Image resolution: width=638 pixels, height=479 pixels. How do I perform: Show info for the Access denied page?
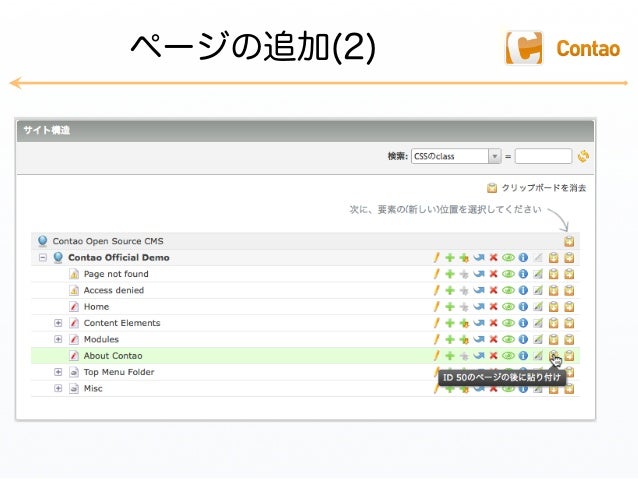[x=523, y=290]
